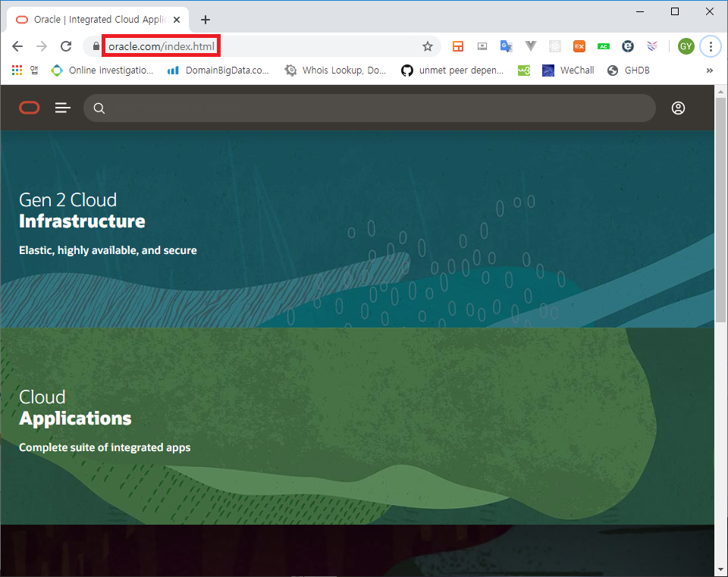
Task: Click the orange grid extension icon
Action: pyautogui.click(x=458, y=46)
